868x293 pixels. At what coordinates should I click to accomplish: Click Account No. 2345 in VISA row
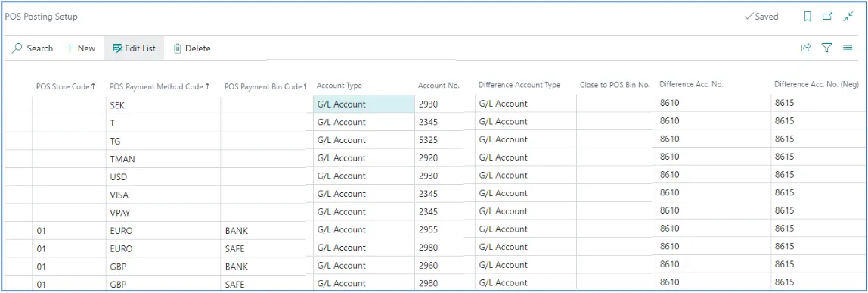(x=445, y=194)
